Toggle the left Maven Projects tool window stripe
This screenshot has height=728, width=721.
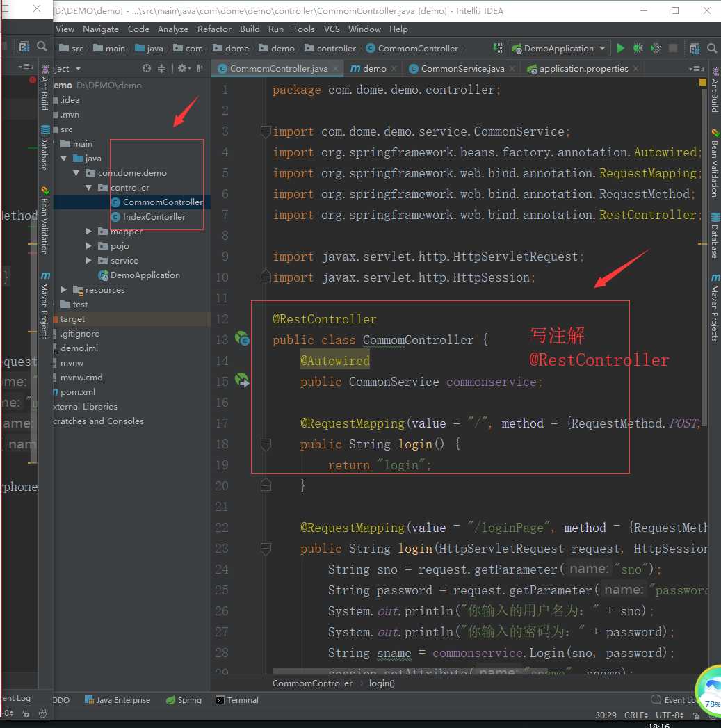pos(45,305)
